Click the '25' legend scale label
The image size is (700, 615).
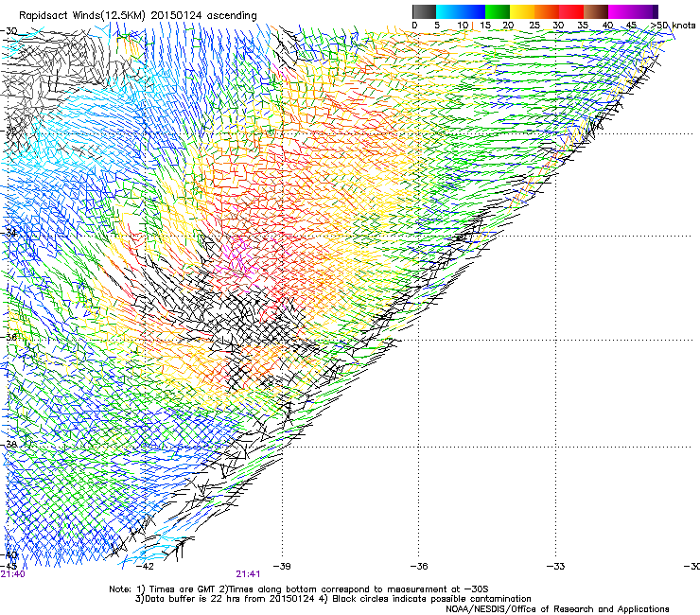tap(534, 26)
